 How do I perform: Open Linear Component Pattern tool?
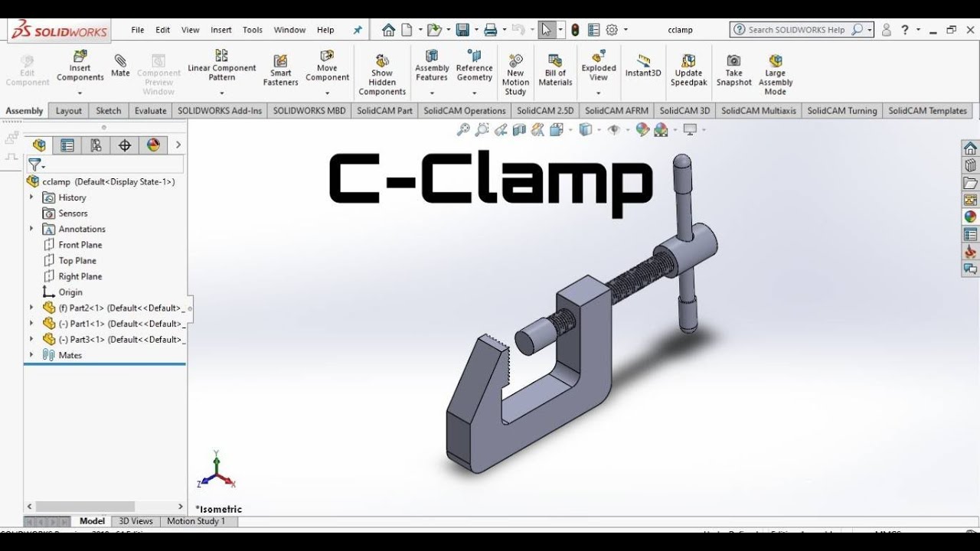[x=221, y=67]
